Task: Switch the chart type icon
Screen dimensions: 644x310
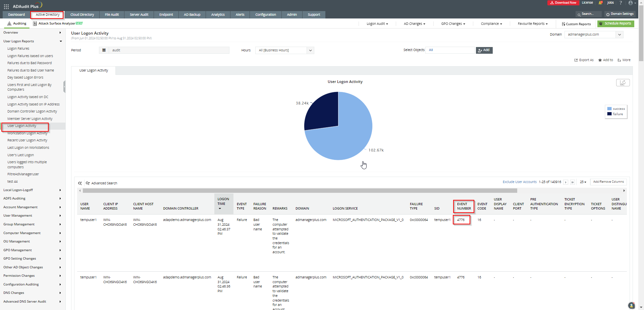Action: [623, 83]
